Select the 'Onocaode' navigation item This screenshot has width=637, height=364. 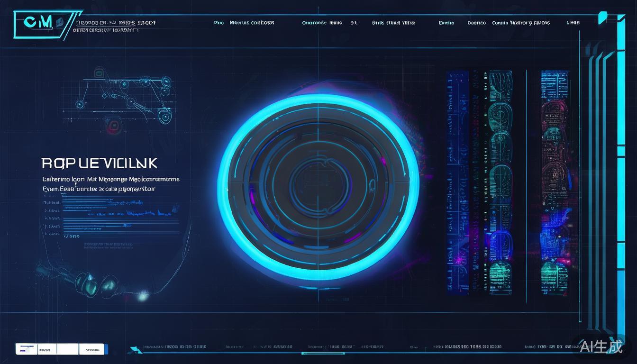pyautogui.click(x=314, y=23)
